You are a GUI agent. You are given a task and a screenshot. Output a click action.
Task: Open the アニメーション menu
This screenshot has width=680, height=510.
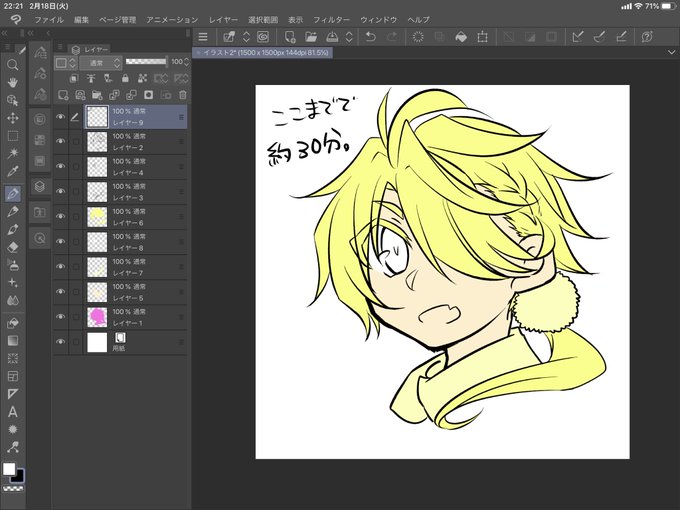pos(172,20)
